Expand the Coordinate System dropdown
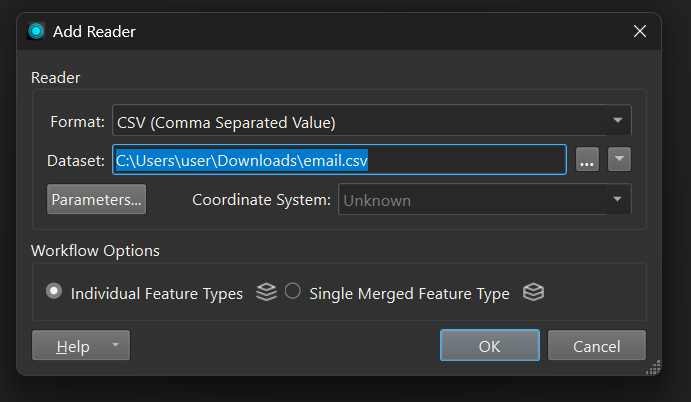 pyautogui.click(x=617, y=199)
